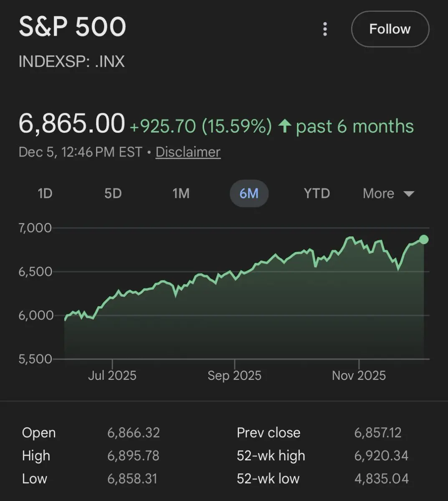
Task: Click the Follow button
Action: pos(390,29)
